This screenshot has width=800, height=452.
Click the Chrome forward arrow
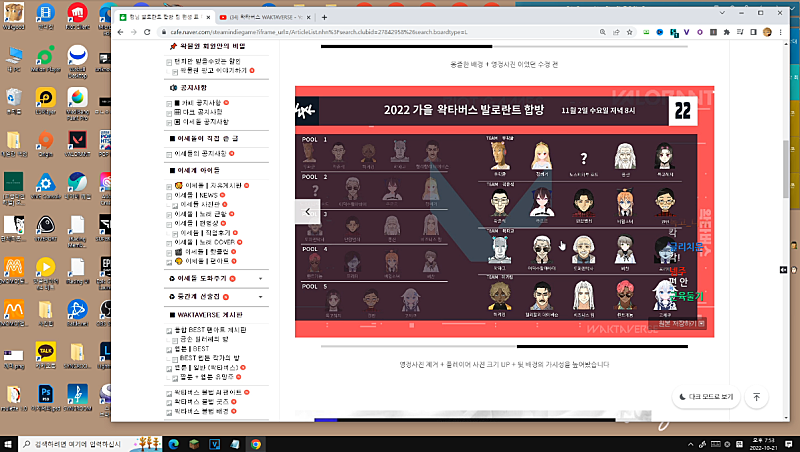click(x=134, y=32)
